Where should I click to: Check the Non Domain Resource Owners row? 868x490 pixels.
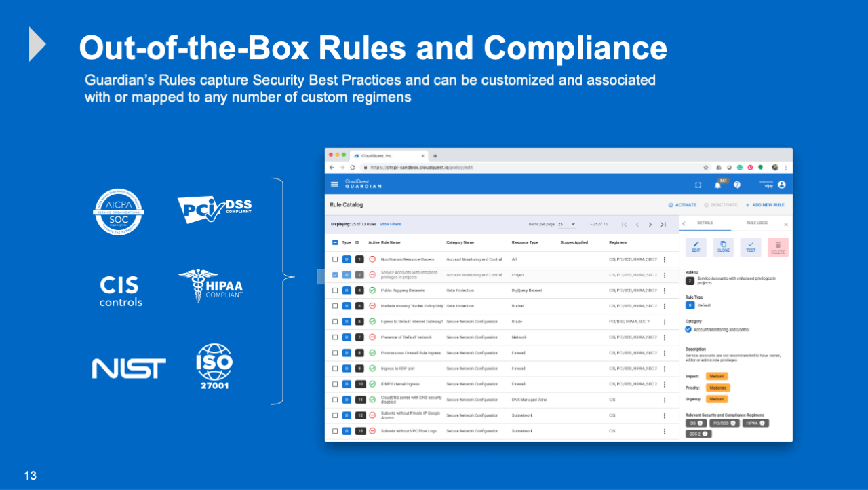[x=335, y=259]
